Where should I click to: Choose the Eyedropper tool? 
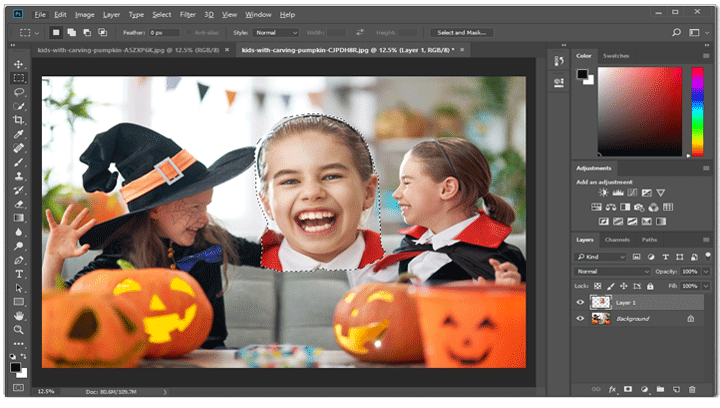click(x=19, y=134)
